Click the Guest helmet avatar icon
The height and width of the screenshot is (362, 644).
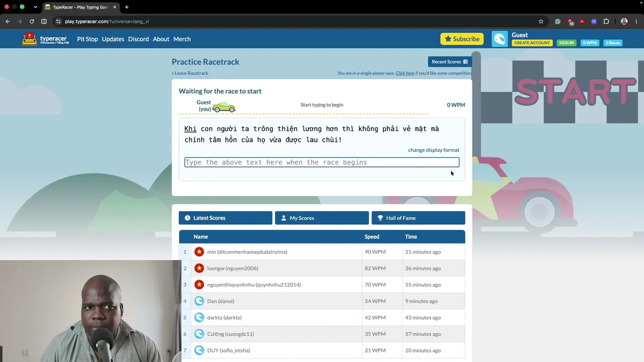[500, 39]
